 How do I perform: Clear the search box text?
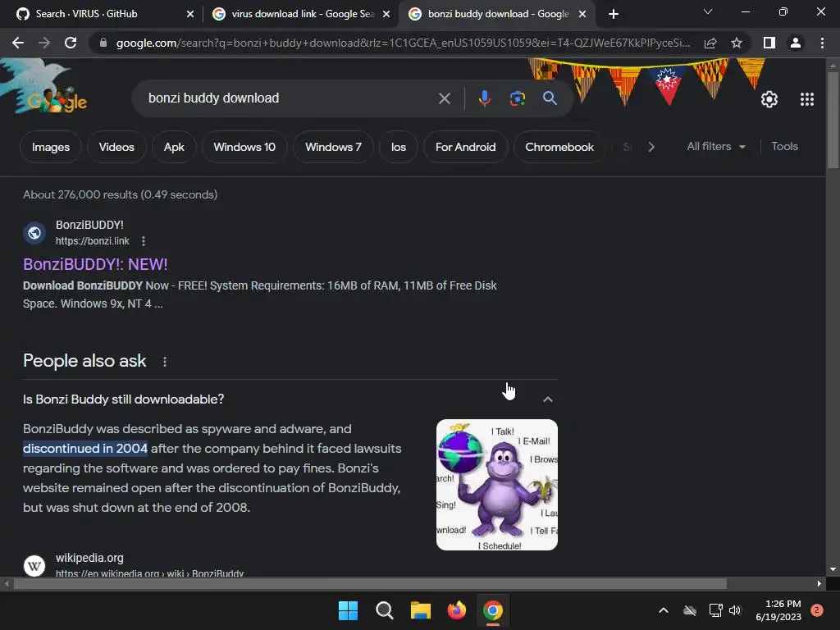tap(444, 98)
